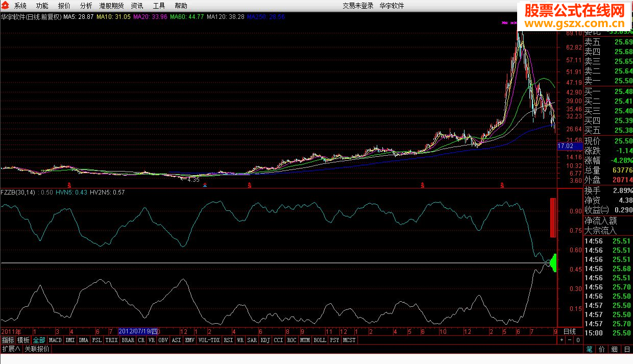Select the RSI indicator
633x364 pixels.
[x=229, y=340]
